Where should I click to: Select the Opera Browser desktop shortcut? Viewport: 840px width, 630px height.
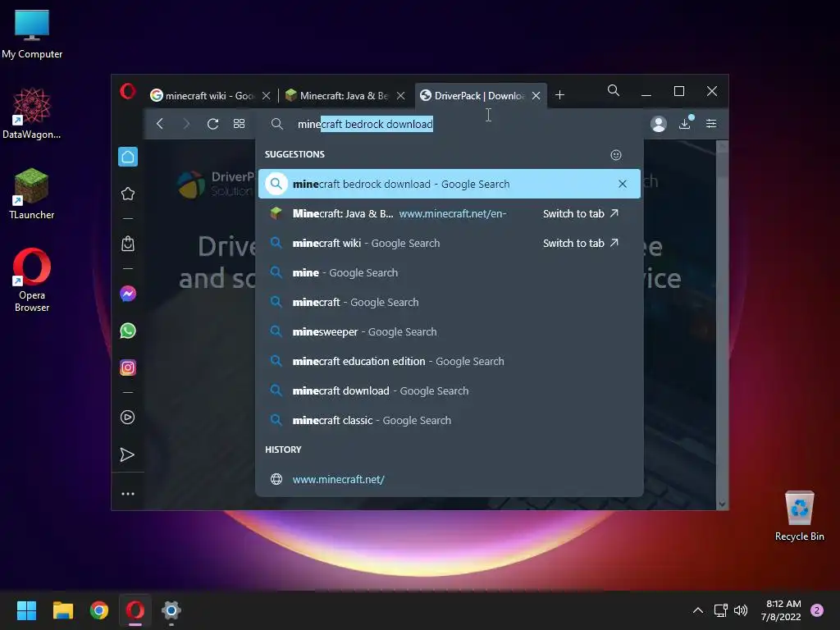pyautogui.click(x=32, y=280)
